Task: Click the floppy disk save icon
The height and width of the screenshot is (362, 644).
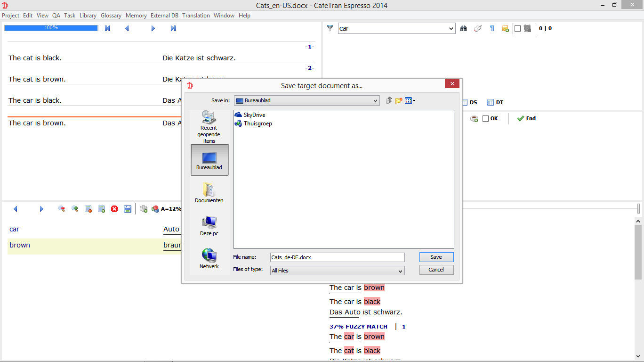Action: coord(127,209)
